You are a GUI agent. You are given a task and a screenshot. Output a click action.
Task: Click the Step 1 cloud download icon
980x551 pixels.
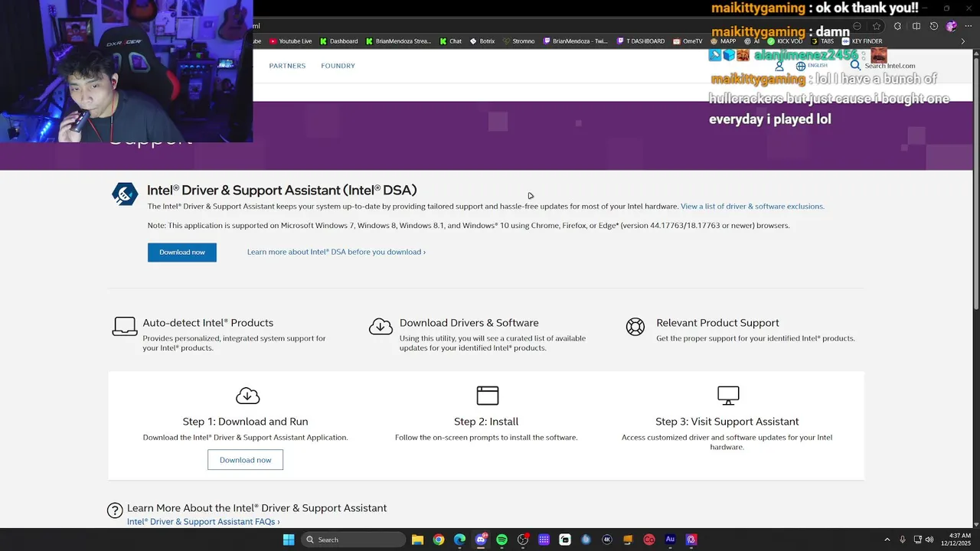tap(247, 396)
